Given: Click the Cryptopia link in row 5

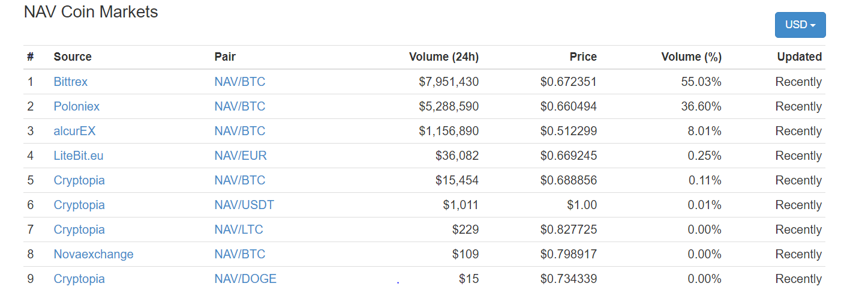Looking at the screenshot, I should click(x=79, y=180).
